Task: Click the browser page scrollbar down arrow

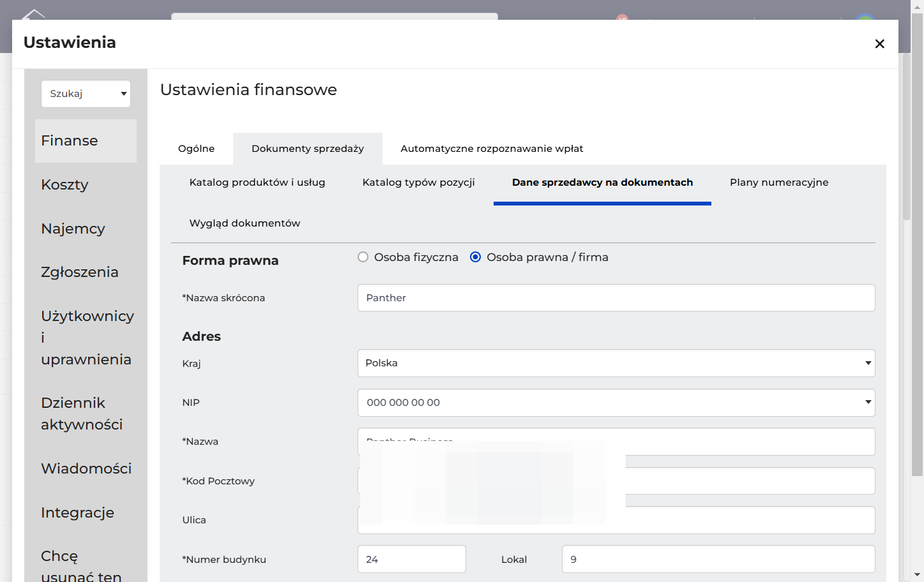Action: 918,575
